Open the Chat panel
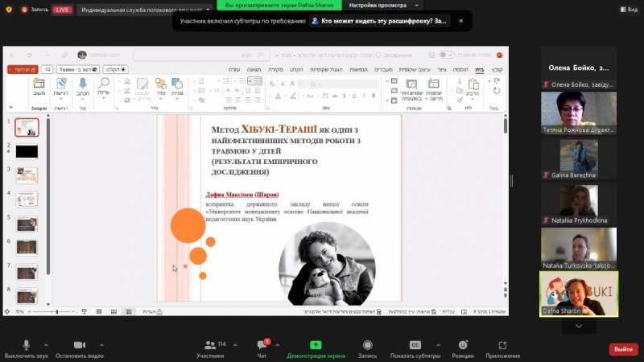The width and height of the screenshot is (644, 362). click(x=262, y=345)
